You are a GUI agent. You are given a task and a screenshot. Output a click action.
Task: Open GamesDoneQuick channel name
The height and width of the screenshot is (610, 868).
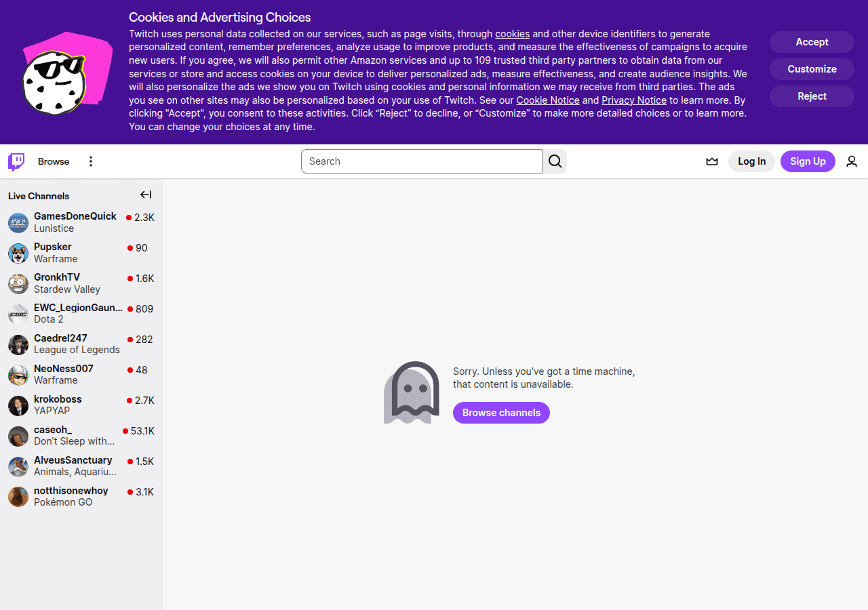75,216
